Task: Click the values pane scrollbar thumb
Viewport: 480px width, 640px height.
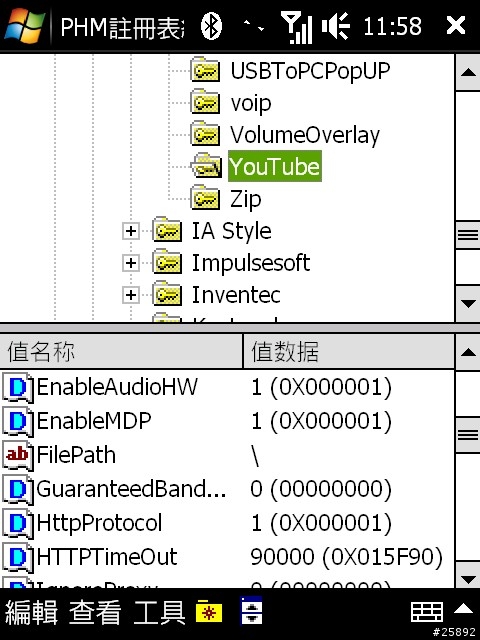Action: click(x=468, y=434)
